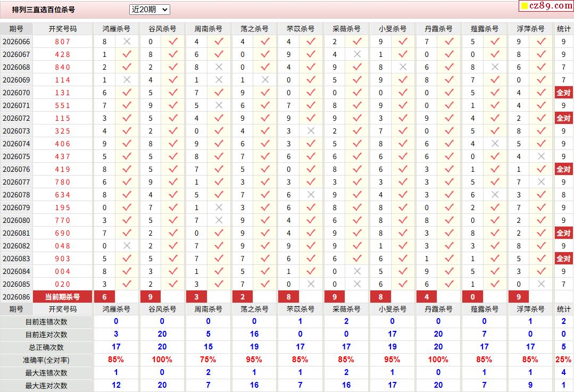Click the 全对 badge in row 2026072

pyautogui.click(x=563, y=118)
